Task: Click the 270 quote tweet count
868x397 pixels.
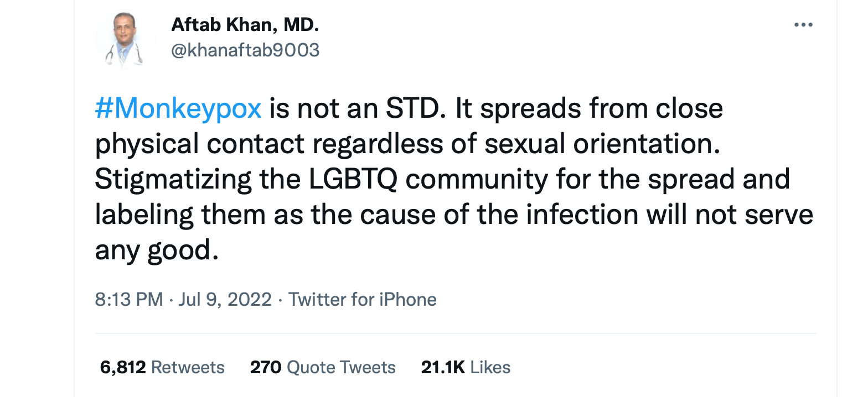Action: pyautogui.click(x=266, y=367)
